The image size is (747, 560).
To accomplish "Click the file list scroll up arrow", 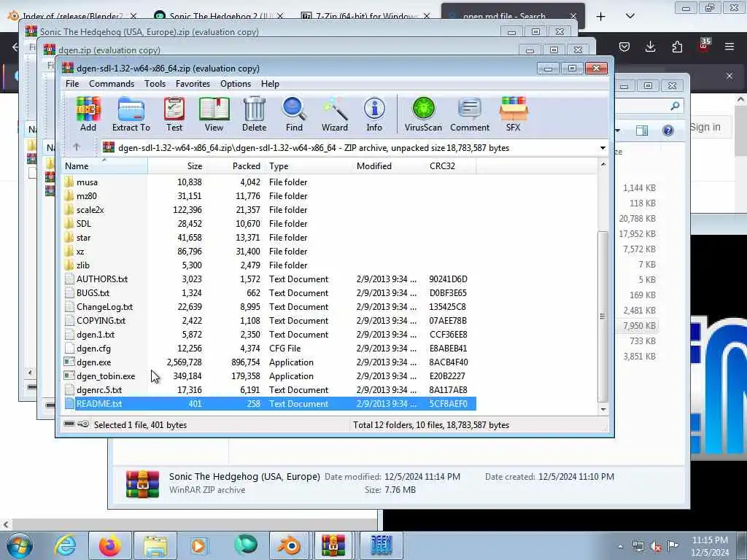I will 603,164.
